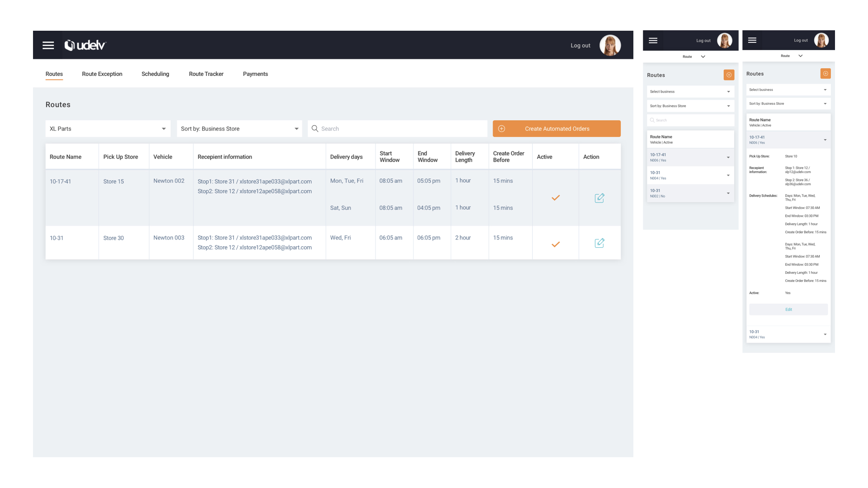The width and height of the screenshot is (868, 488).
Task: Collapse the expanded 10-17-41 row in the rightmost mobile panel
Action: click(788, 140)
